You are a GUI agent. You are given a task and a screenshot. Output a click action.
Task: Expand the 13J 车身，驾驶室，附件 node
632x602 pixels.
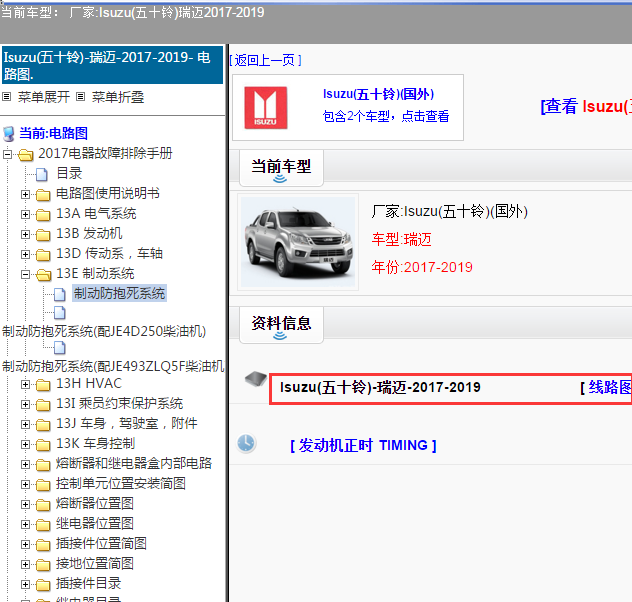pos(25,425)
